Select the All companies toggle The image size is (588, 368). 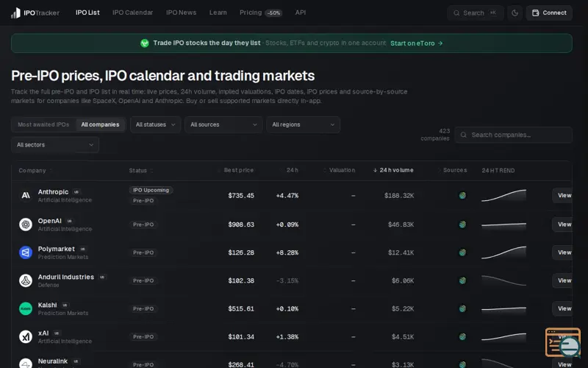(x=100, y=124)
